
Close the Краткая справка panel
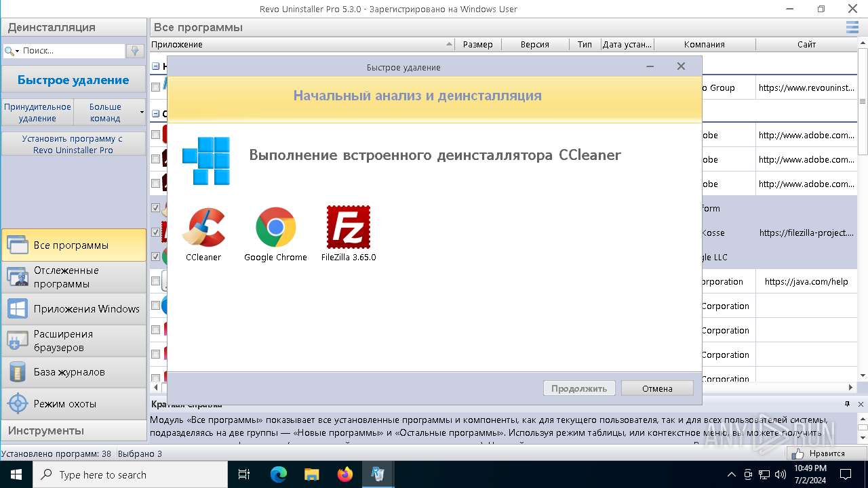[861, 404]
